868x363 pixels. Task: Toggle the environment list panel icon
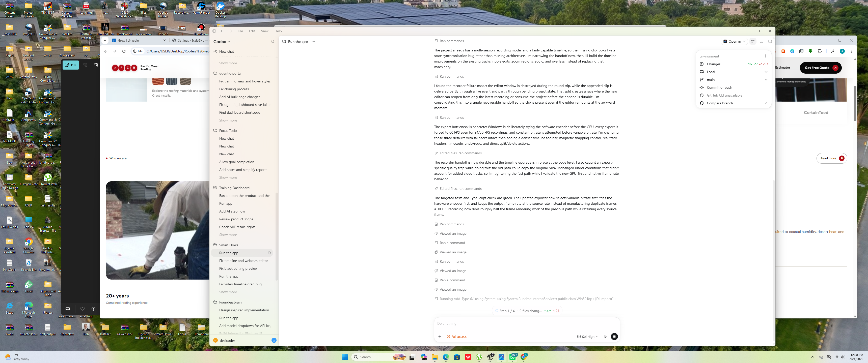(753, 41)
